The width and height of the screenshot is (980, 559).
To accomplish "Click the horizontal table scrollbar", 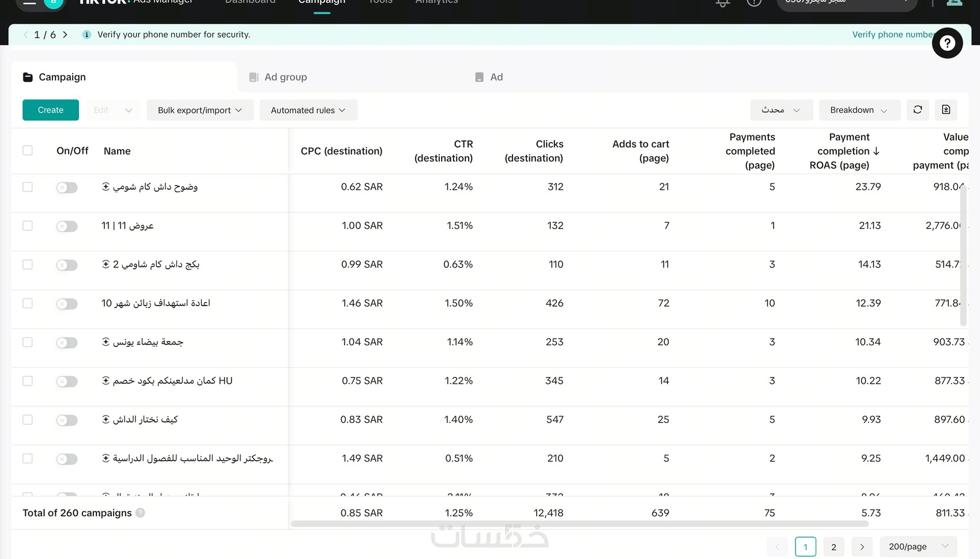I will 579,524.
